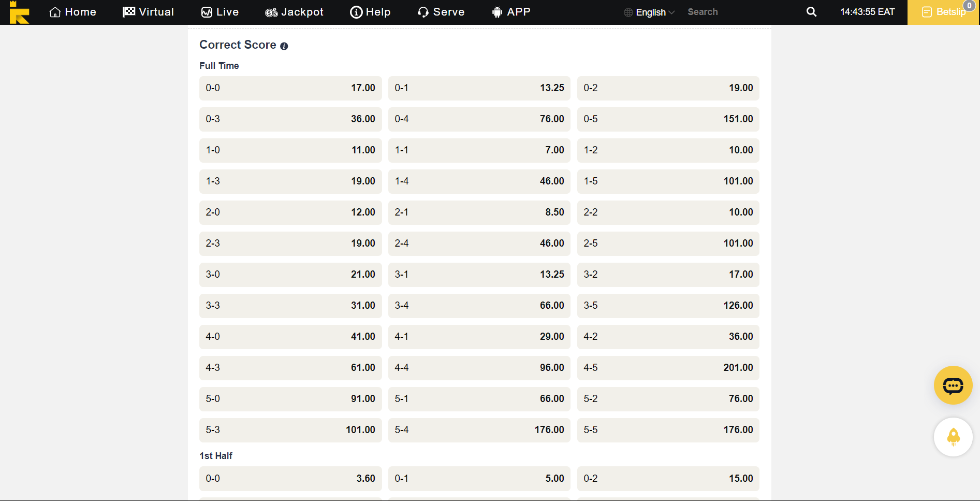Add score 2-3 to betslip
This screenshot has height=501, width=980.
[290, 244]
